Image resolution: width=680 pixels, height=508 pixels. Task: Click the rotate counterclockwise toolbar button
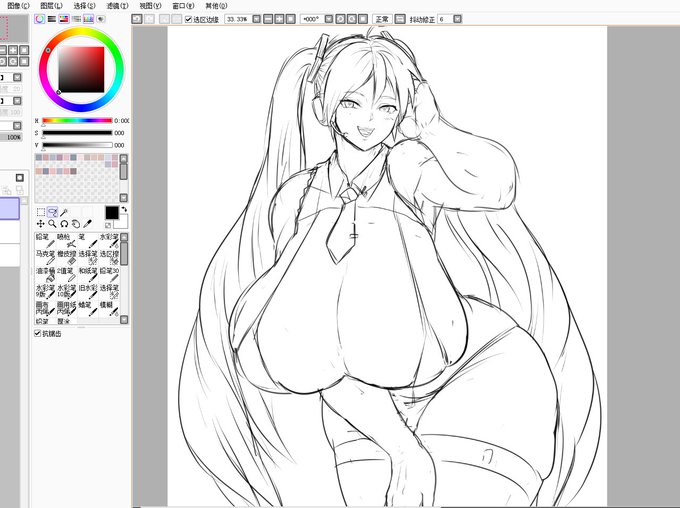(x=341, y=19)
